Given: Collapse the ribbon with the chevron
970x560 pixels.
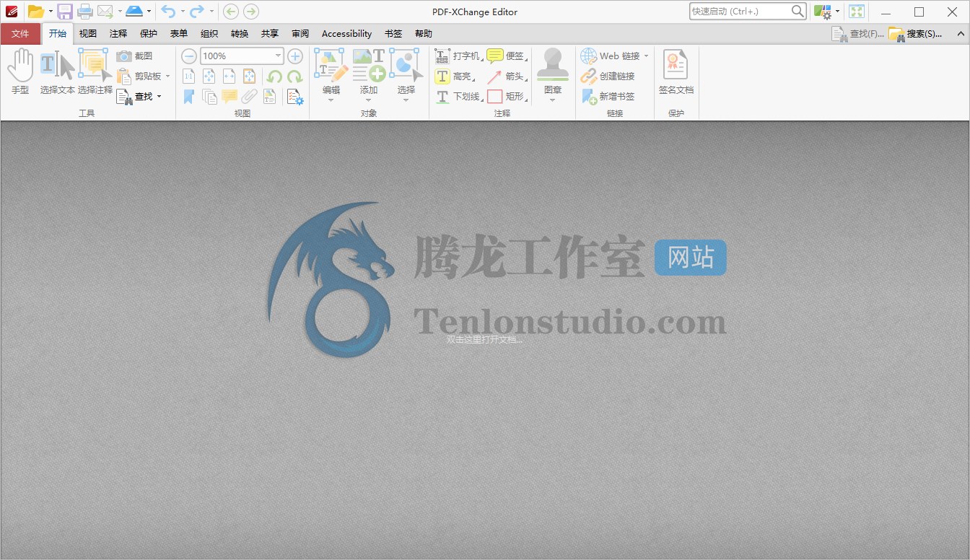Looking at the screenshot, I should pos(959,33).
